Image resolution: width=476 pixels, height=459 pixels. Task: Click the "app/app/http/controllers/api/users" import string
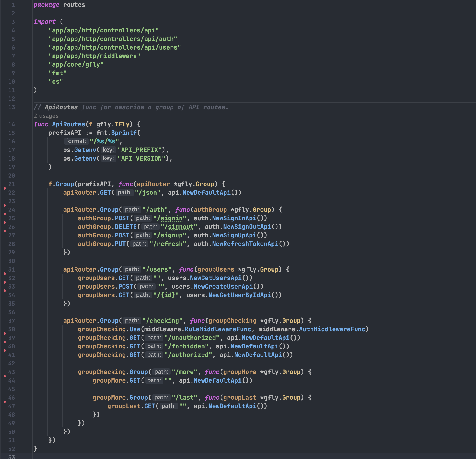click(115, 47)
